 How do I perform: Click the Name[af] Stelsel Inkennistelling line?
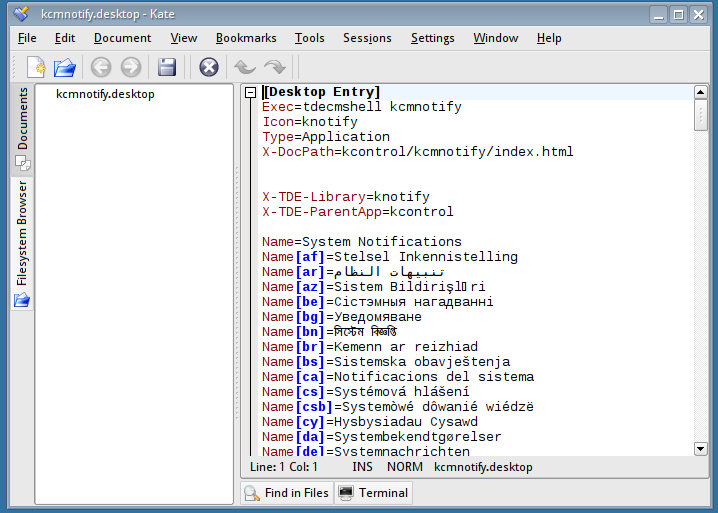click(390, 256)
